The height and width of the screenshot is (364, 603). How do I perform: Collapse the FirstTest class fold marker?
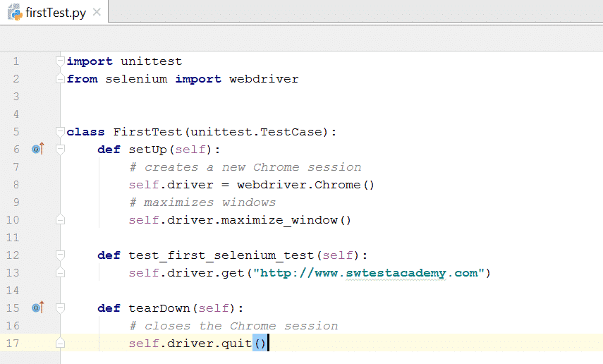[x=60, y=132]
